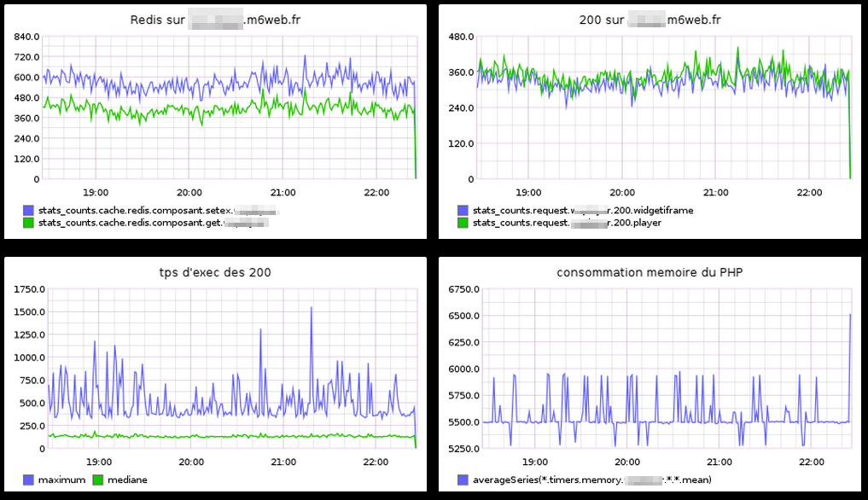Click the blue widgetiframe legend marker
This screenshot has height=500, width=868.
pyautogui.click(x=462, y=209)
